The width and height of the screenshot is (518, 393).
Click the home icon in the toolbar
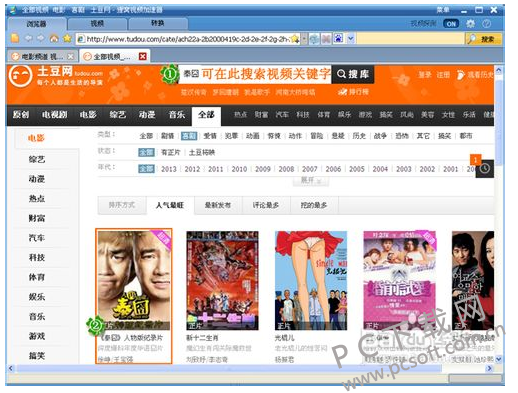click(x=54, y=39)
